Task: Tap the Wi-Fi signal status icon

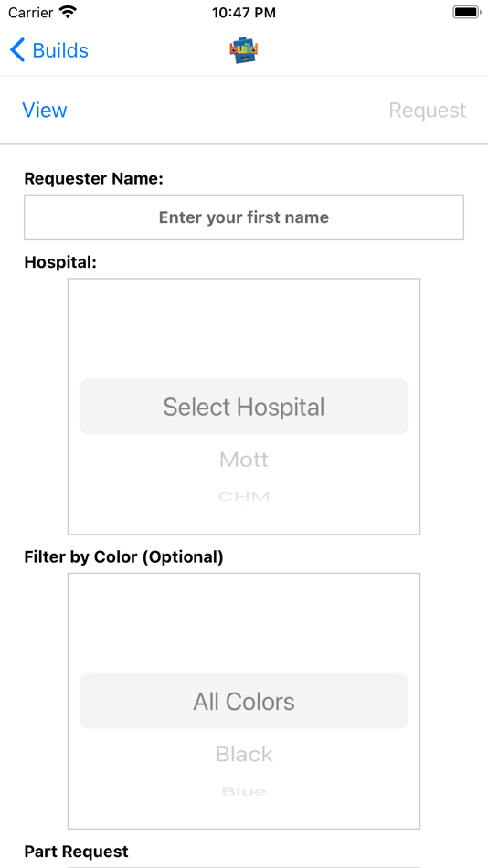Action: (x=69, y=12)
